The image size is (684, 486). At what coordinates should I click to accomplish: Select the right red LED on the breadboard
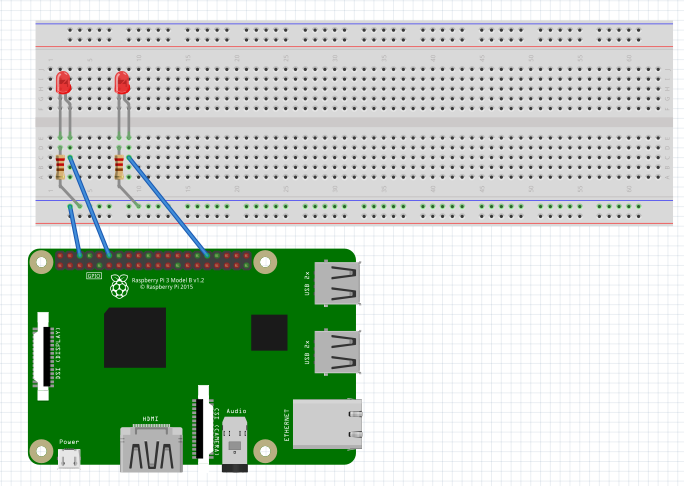point(122,83)
